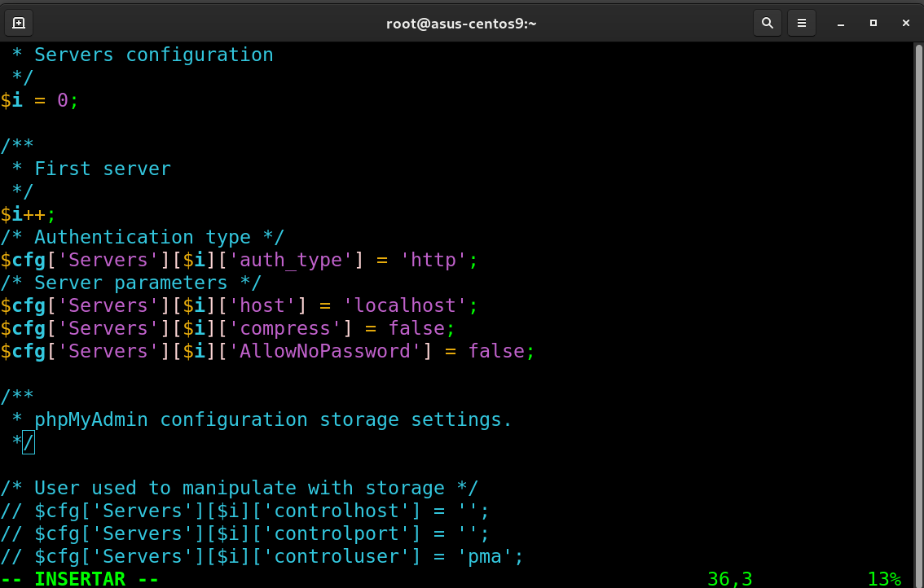Open the terminal search tool
This screenshot has width=924, height=588.
click(767, 23)
